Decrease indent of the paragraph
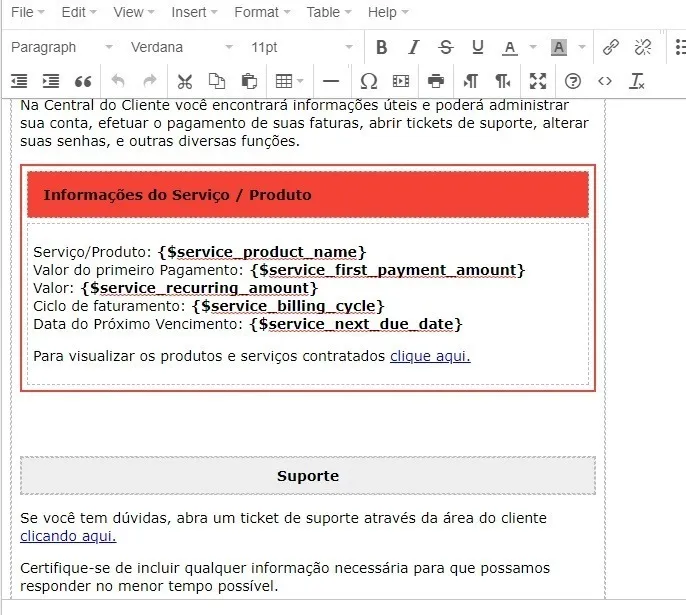Viewport: 686px width, 615px height. [x=19, y=81]
